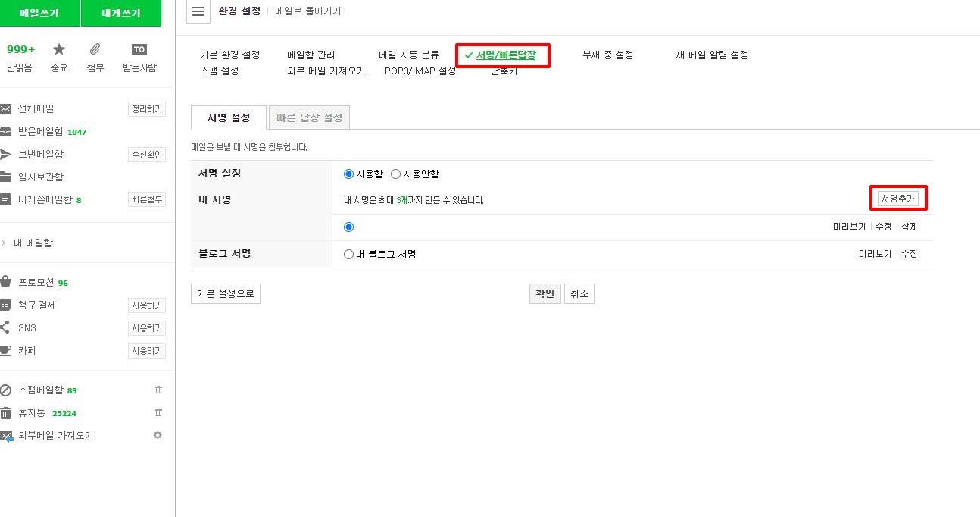Edit blog signature with 수정
The height and width of the screenshot is (517, 980).
tap(909, 254)
